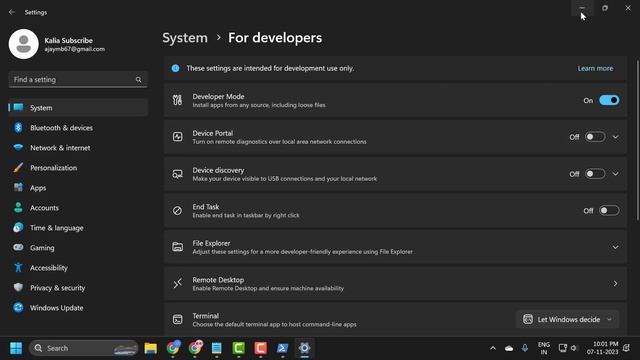Screen dimensions: 640x360
Task: Open the Let Windows decide terminal dropdown
Action: tap(568, 319)
